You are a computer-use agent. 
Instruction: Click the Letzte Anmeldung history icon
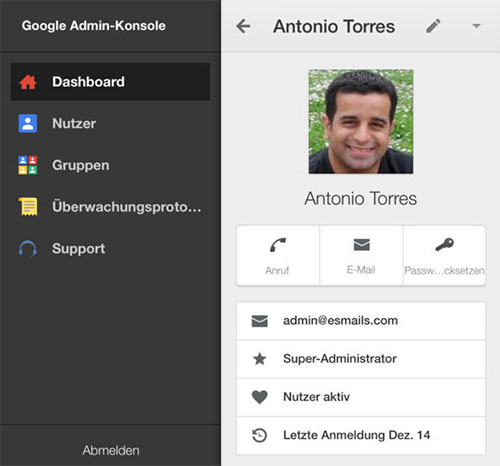[x=260, y=435]
